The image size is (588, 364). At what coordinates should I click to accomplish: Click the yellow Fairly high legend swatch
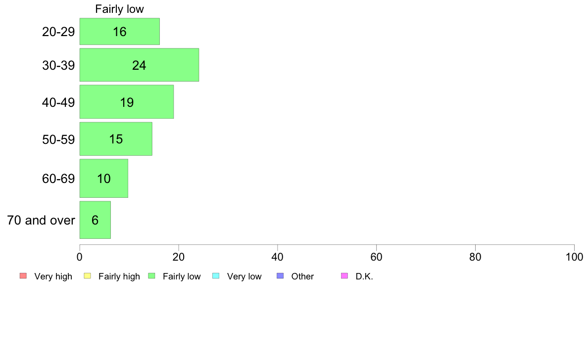point(88,276)
